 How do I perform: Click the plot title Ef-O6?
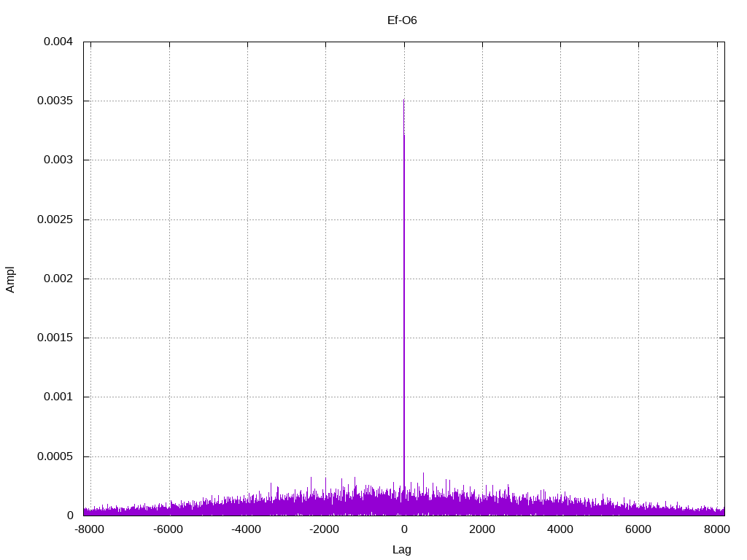(402, 20)
